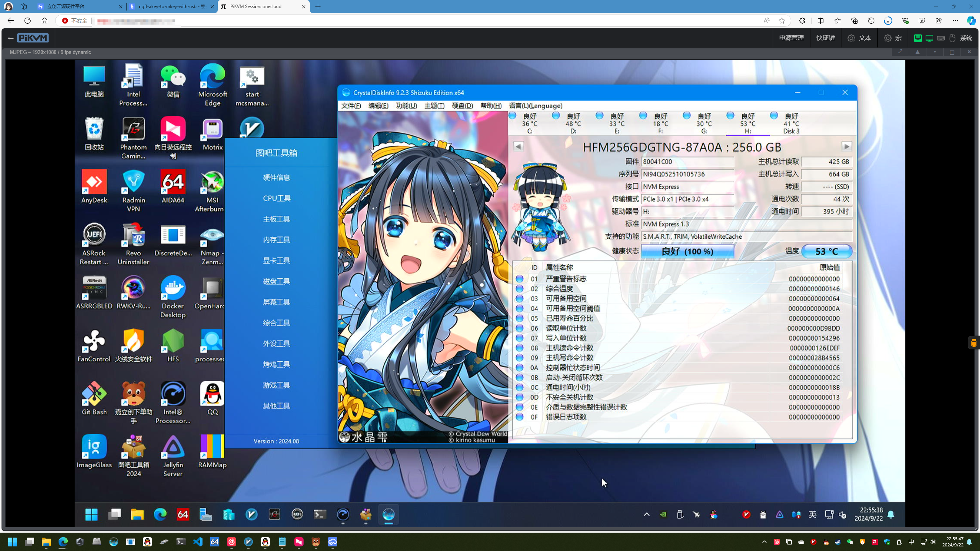Screen dimensions: 980x551
Task: Click the serial number field NI94Q052510105736
Action: coord(688,174)
